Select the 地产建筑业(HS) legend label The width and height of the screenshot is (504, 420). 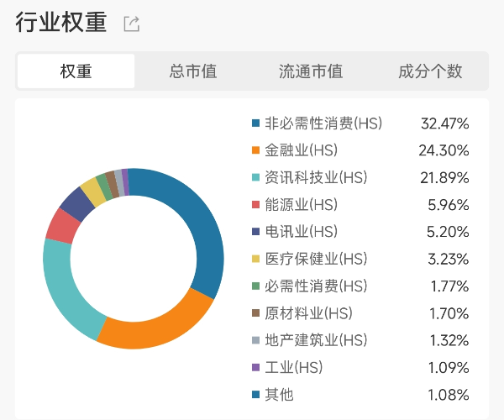click(x=316, y=340)
